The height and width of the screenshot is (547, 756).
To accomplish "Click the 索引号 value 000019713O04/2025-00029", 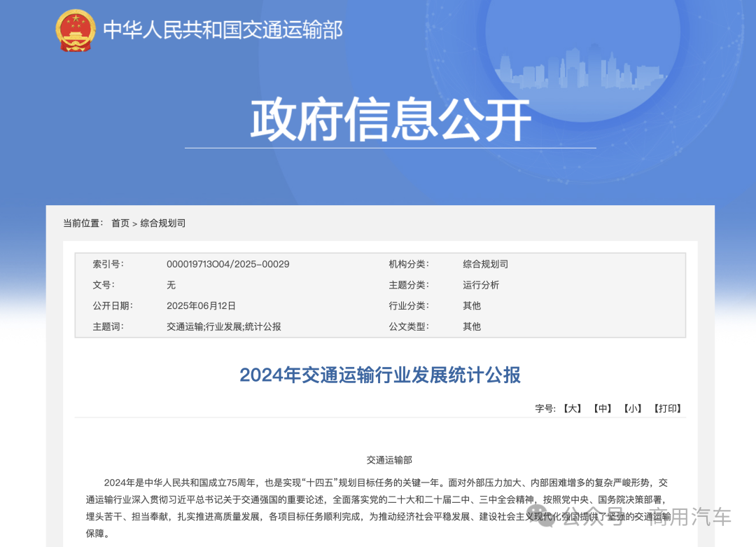I will (x=227, y=264).
